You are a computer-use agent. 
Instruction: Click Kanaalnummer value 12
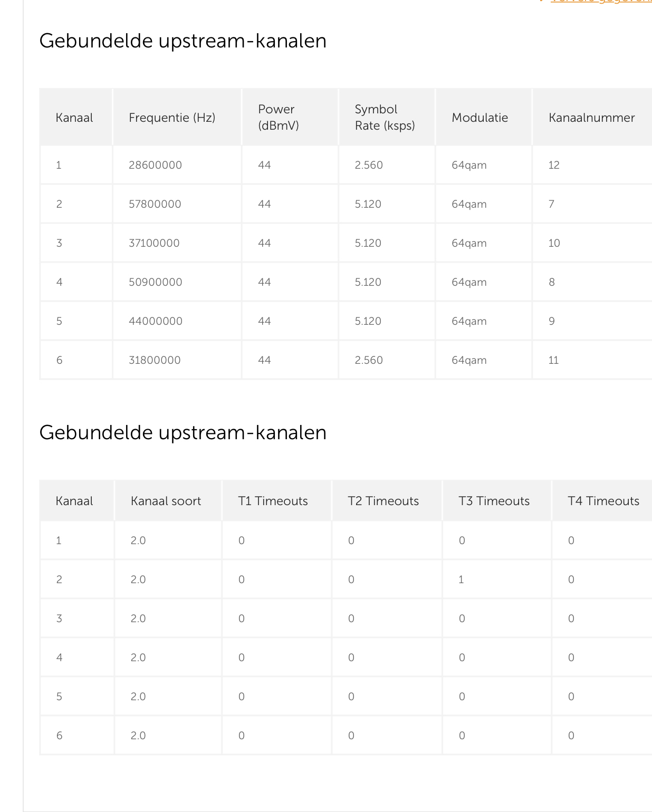coord(554,165)
